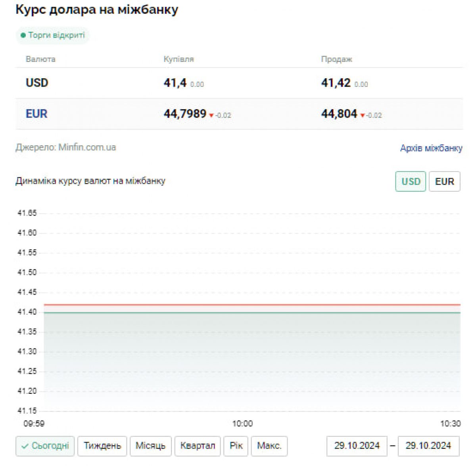The width and height of the screenshot is (476, 466).
Task: Click the green dot in the Торги відкриті badge
Action: tap(23, 35)
